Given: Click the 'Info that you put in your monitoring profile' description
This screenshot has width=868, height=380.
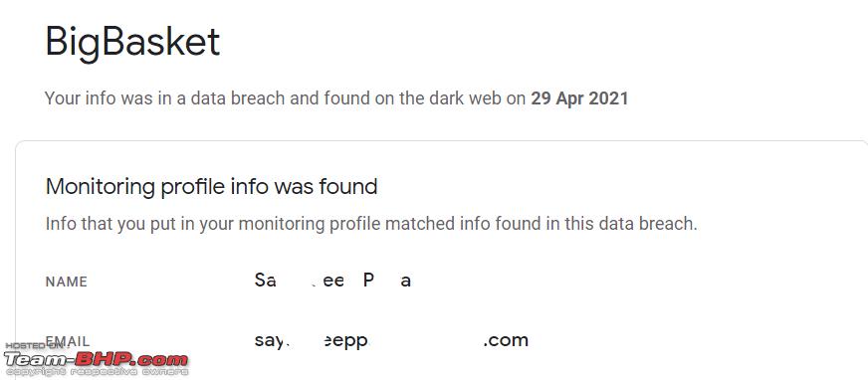Looking at the screenshot, I should (371, 225).
